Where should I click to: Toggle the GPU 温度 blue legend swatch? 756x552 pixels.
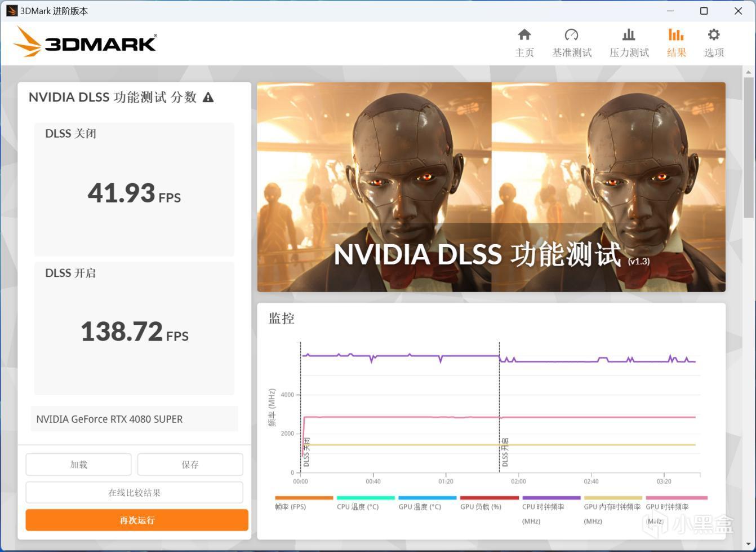(428, 498)
